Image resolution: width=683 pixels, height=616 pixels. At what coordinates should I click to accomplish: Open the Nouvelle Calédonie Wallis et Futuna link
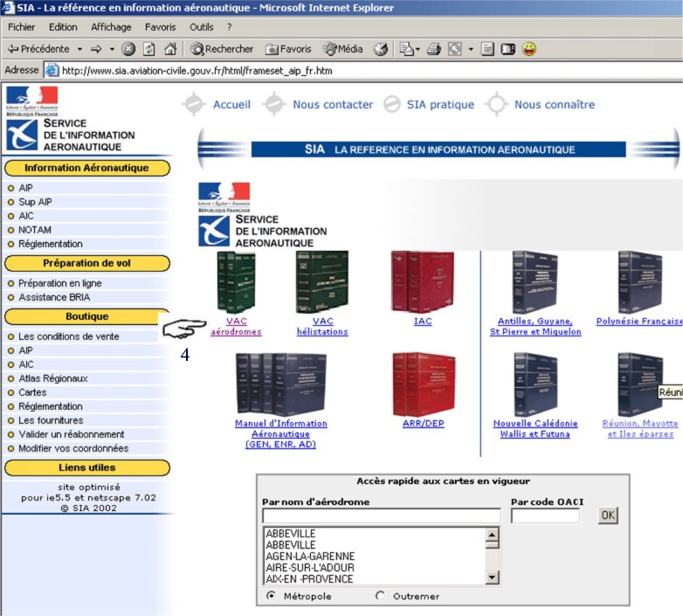(x=535, y=429)
